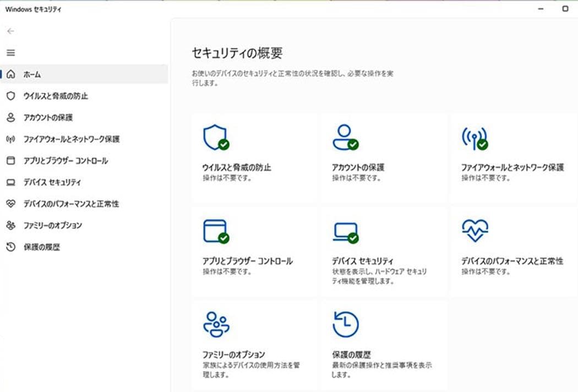Viewport: 578px width, 392px height.
Task: Open the ファミリーのオプション family icon tile
Action: pos(217,324)
